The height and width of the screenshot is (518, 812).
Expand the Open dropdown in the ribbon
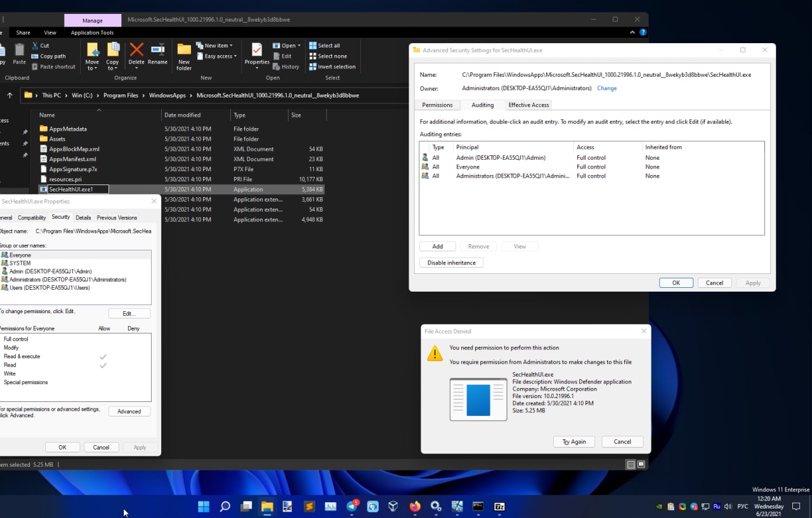coord(285,46)
